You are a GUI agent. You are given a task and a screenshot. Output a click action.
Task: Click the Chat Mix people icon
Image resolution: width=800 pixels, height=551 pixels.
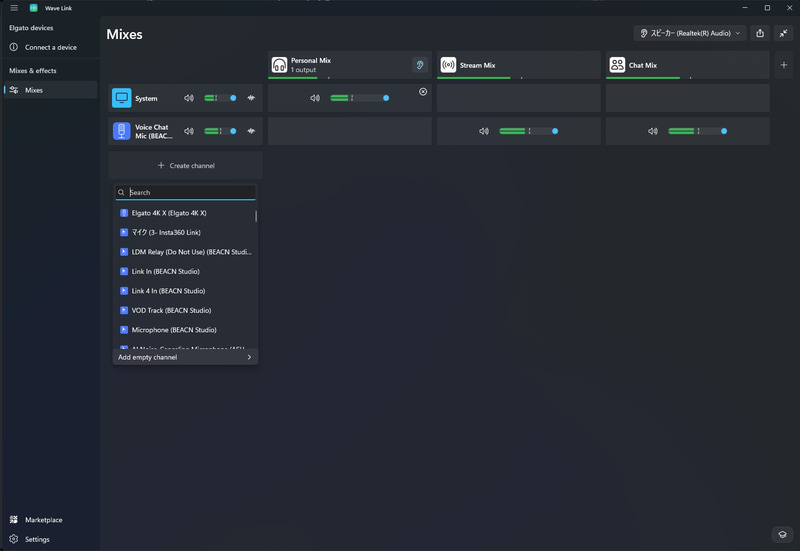pos(617,65)
